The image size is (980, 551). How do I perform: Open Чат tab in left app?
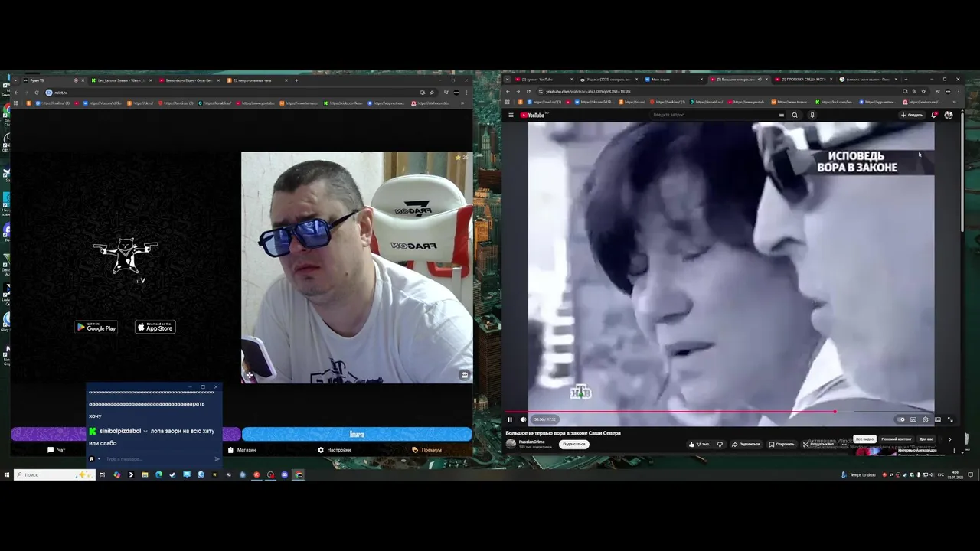57,450
